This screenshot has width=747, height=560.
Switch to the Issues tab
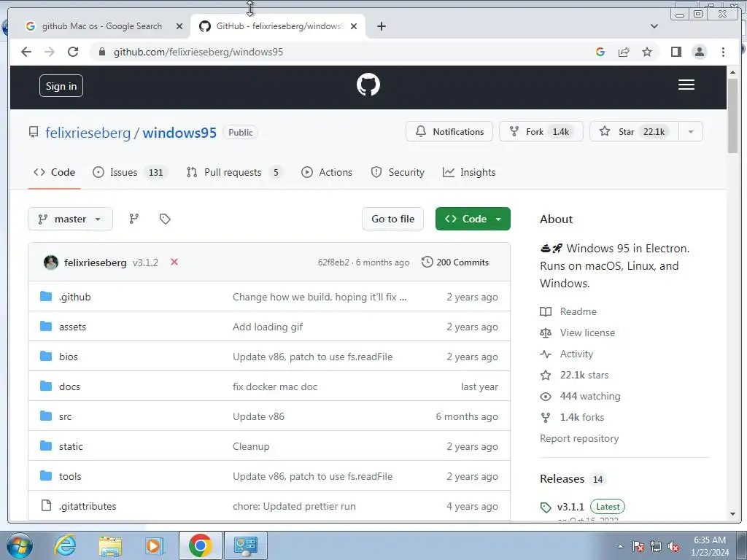(x=130, y=172)
